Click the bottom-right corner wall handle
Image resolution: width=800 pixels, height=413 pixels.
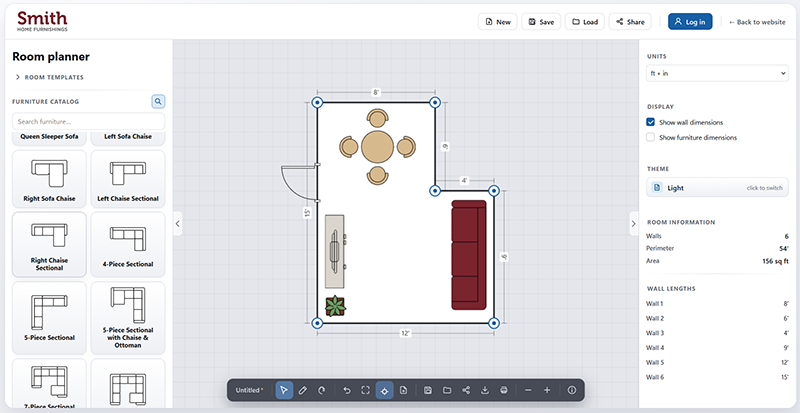click(x=493, y=323)
